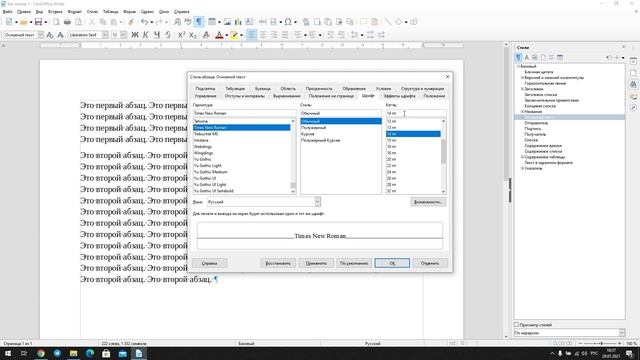640x360 pixels.
Task: Click Chrome icon in Windows taskbar
Action: click(x=41, y=353)
